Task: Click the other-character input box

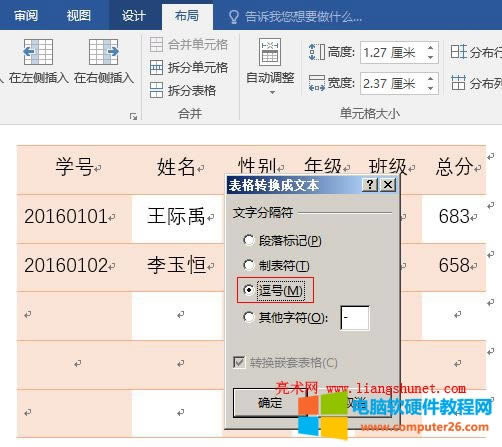Action: click(x=355, y=318)
